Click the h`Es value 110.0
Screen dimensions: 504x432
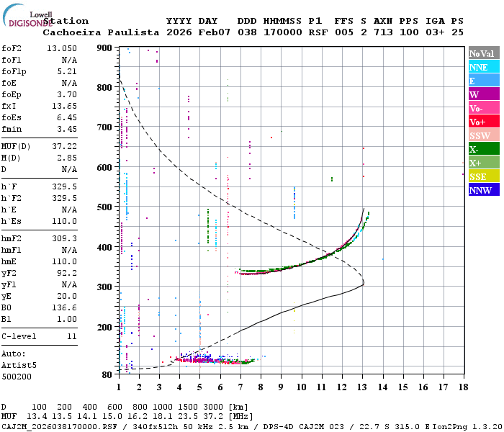[64, 221]
